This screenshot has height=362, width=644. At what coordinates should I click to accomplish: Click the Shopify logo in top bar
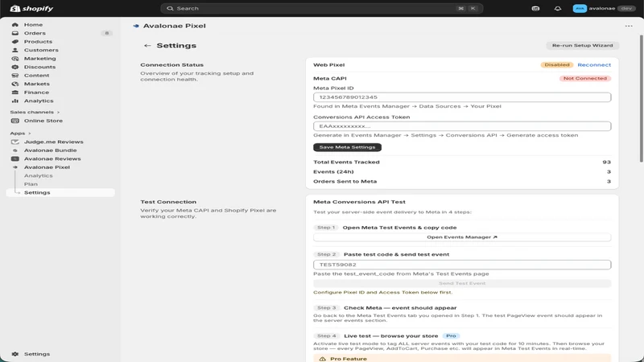31,8
